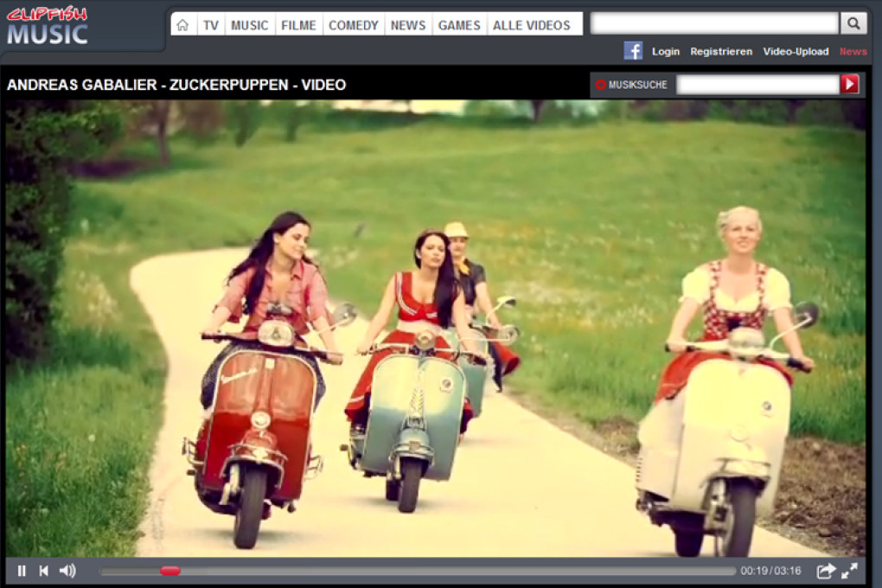This screenshot has width=882, height=588.
Task: Click the red News link
Action: 853,52
